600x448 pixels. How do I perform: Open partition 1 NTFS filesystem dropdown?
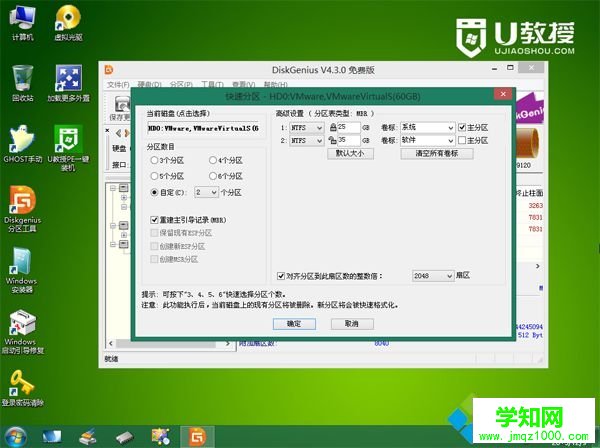click(307, 128)
